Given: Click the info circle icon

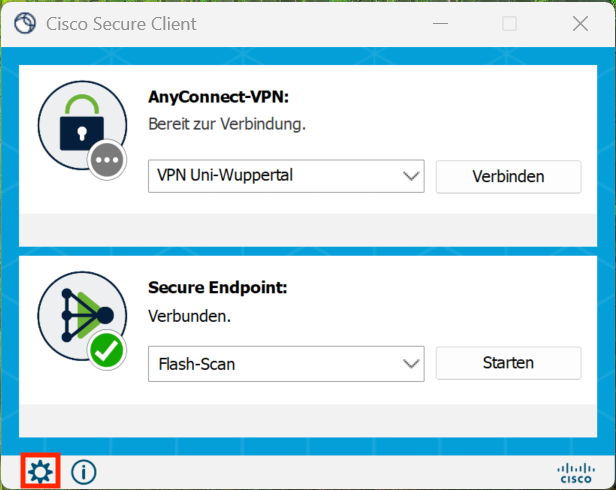Looking at the screenshot, I should [84, 471].
